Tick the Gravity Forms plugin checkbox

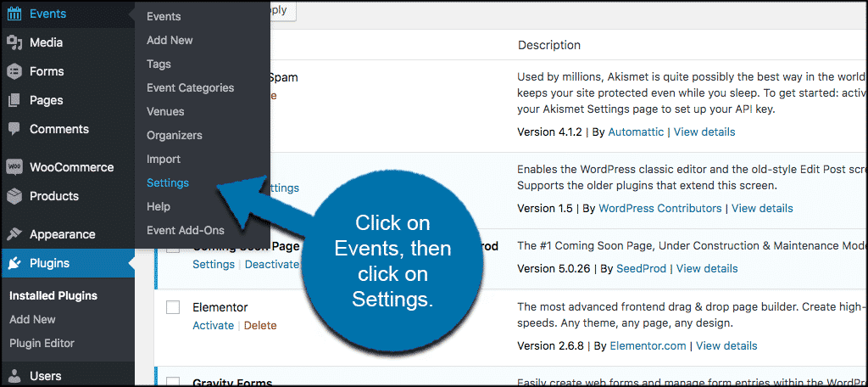point(173,381)
